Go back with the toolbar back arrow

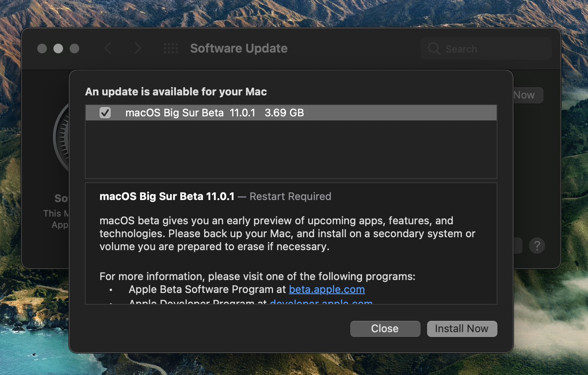pyautogui.click(x=108, y=48)
